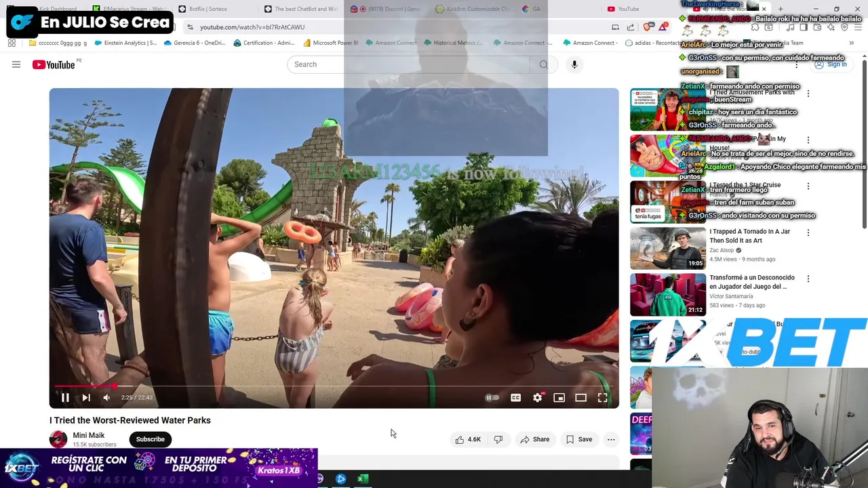The width and height of the screenshot is (868, 488).
Task: Dislike the video
Action: tap(498, 439)
